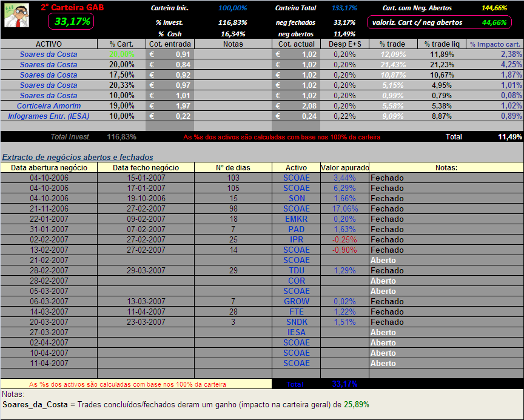Select the 21-02-2007 opening date
This screenshot has height=420, width=524.
pos(49,260)
